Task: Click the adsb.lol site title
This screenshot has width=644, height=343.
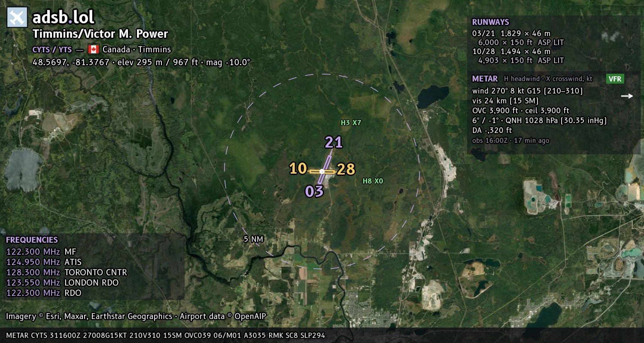Action: pos(64,17)
